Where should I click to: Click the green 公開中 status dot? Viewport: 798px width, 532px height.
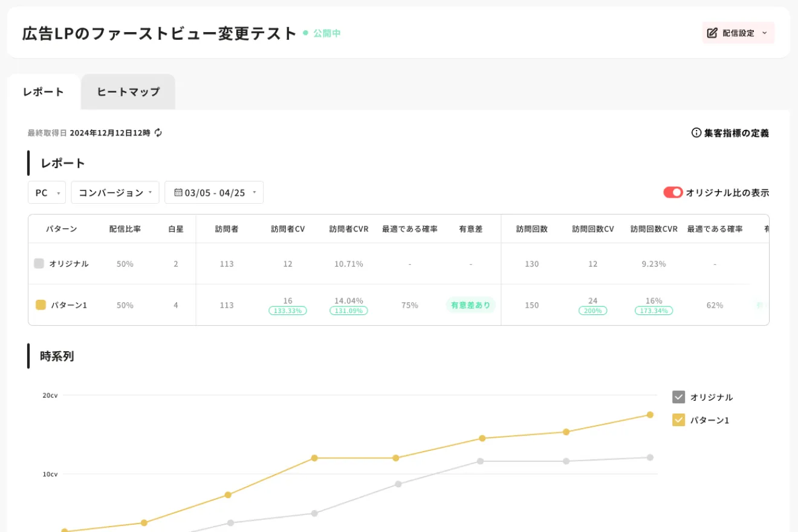point(306,33)
